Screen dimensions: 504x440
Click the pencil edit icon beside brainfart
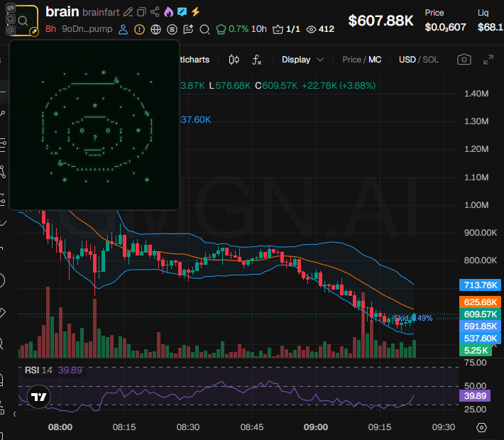128,12
